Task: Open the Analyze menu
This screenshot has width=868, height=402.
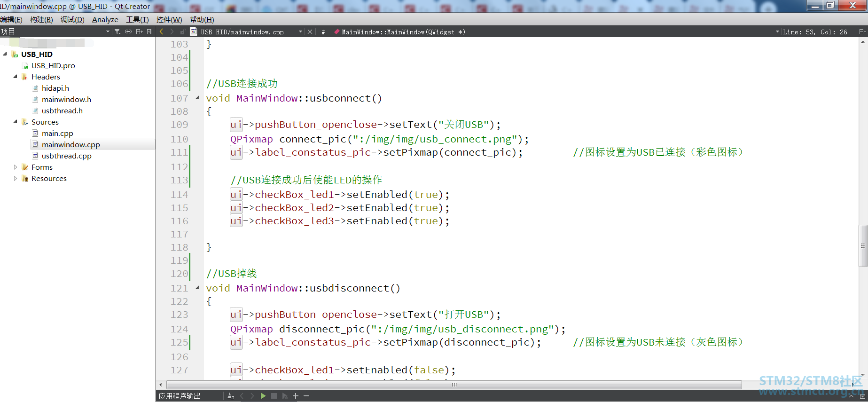Action: point(105,19)
